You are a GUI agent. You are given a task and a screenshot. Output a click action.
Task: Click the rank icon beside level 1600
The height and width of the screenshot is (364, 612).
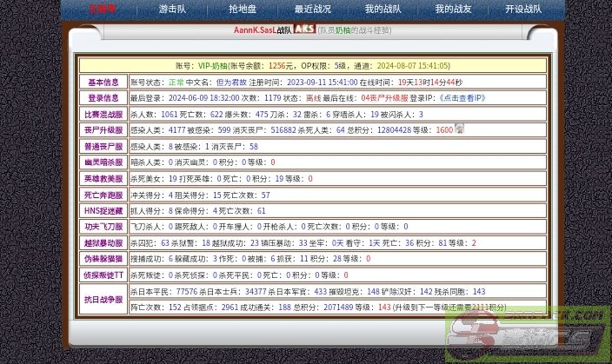pyautogui.click(x=459, y=129)
